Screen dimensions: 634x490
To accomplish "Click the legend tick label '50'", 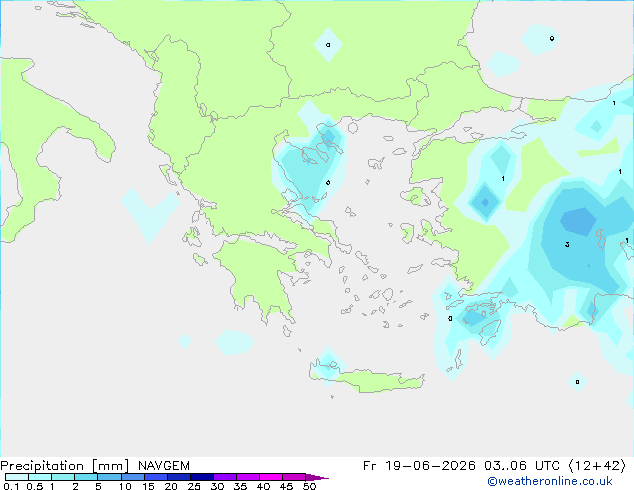I will (309, 486).
